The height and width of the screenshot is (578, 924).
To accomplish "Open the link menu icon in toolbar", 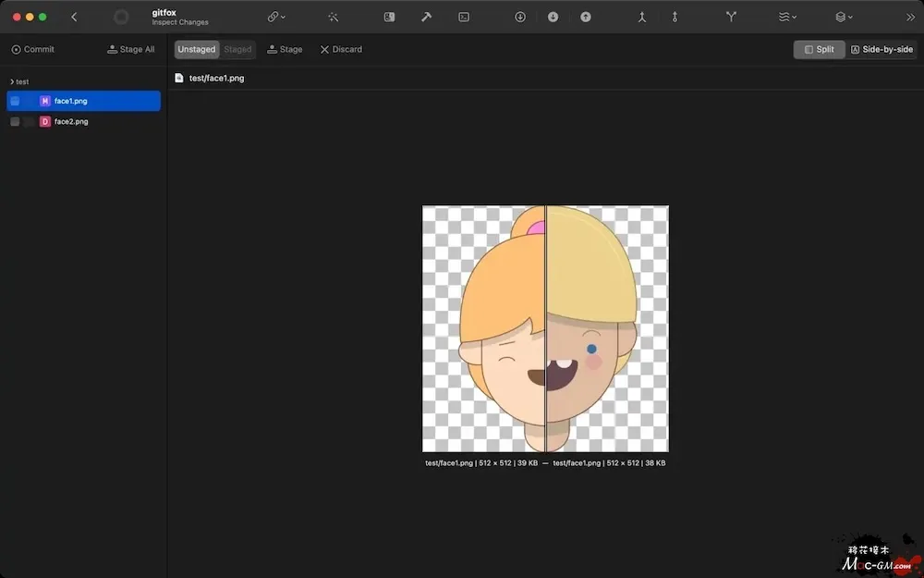I will (x=276, y=17).
